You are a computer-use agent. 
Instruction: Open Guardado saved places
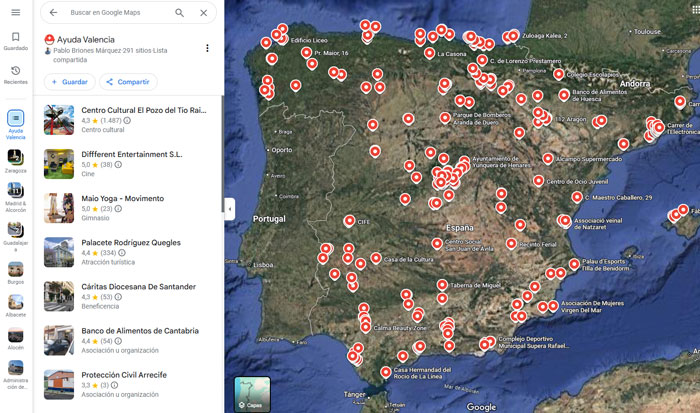click(15, 41)
